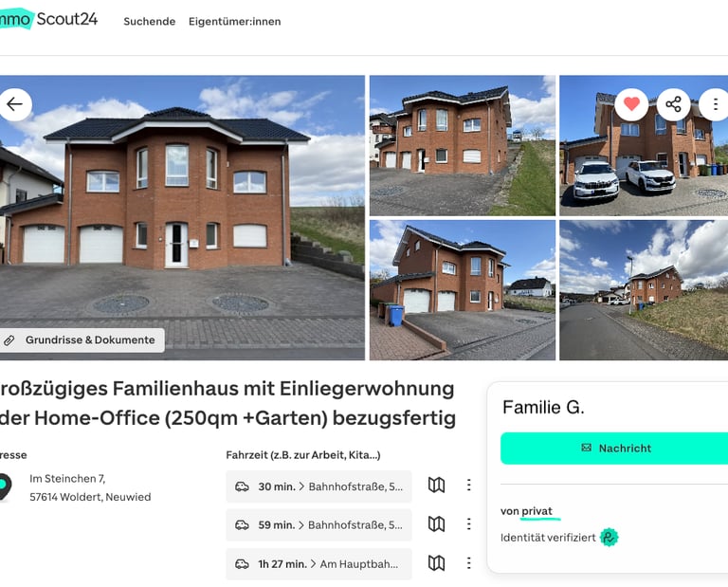Open the share icon on the gallery
This screenshot has height=587, width=728.
click(673, 104)
